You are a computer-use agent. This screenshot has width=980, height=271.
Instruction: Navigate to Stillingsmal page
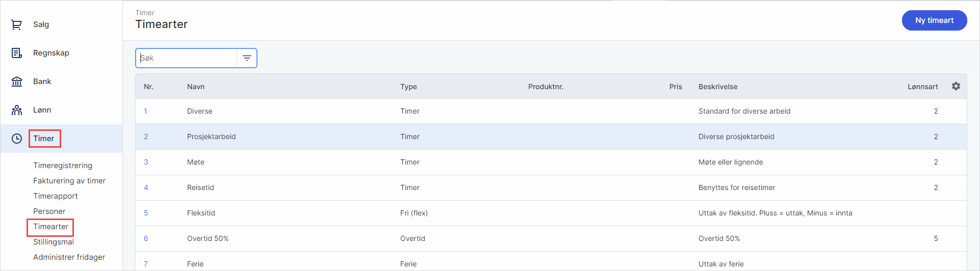coord(54,242)
